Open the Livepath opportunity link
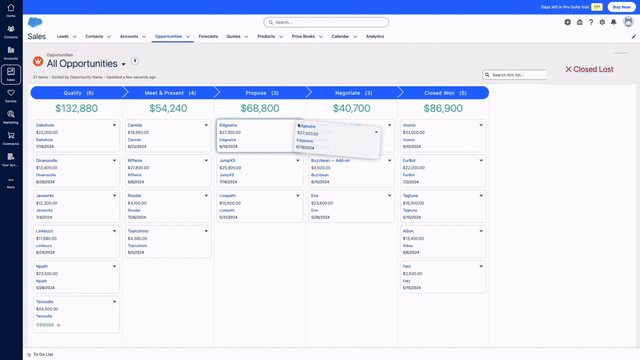 tap(227, 196)
